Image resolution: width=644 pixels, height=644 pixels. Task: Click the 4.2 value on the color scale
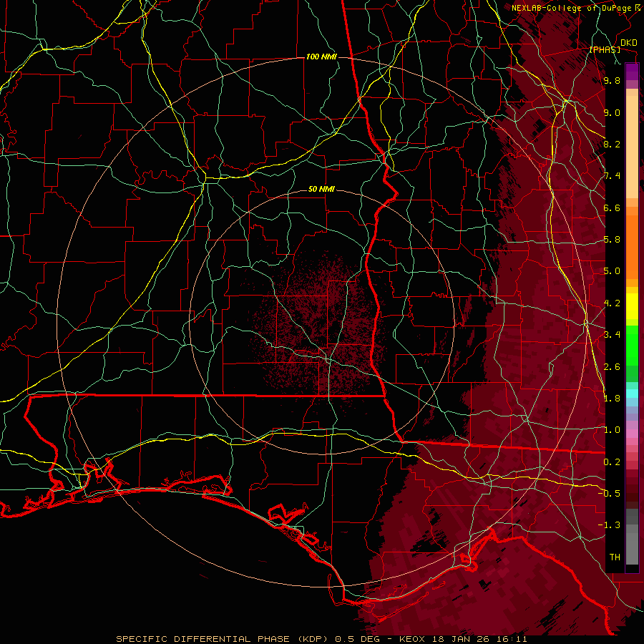pos(612,303)
